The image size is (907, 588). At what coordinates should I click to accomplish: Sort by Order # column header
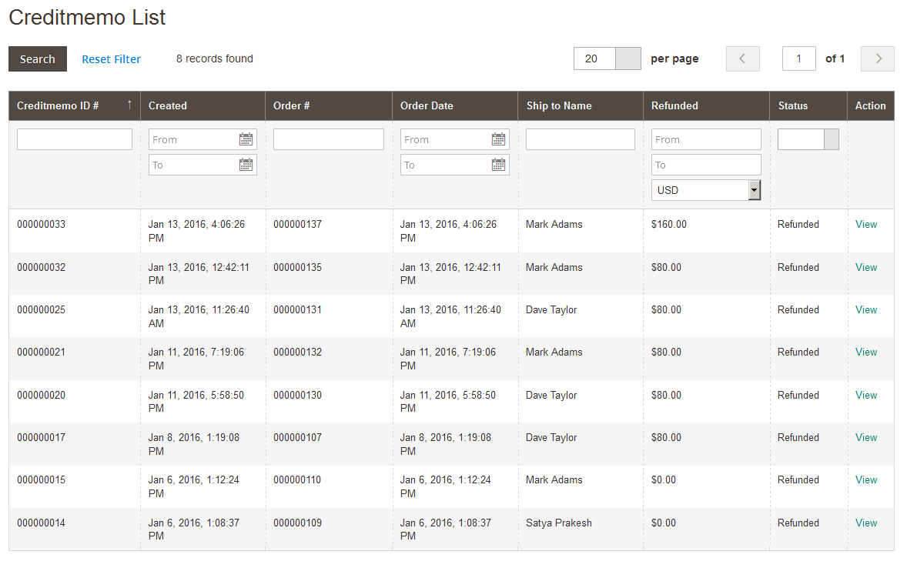[292, 106]
